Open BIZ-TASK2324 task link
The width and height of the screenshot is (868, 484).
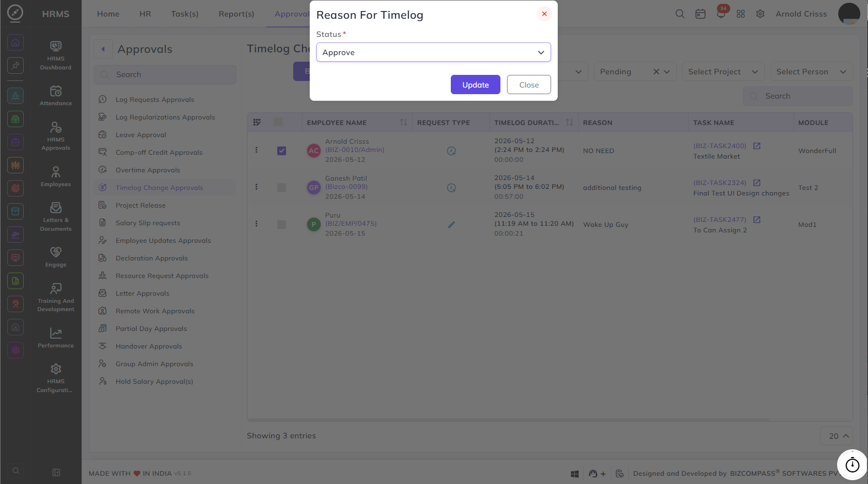(720, 183)
